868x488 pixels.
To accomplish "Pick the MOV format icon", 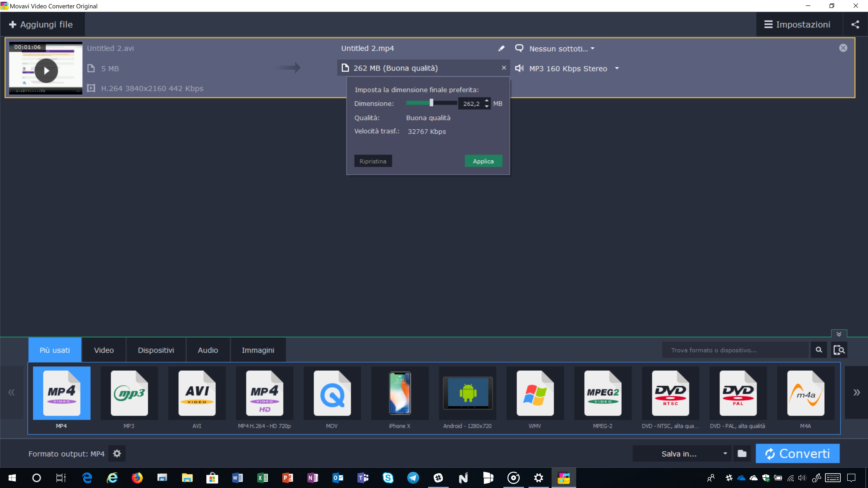I will 332,393.
